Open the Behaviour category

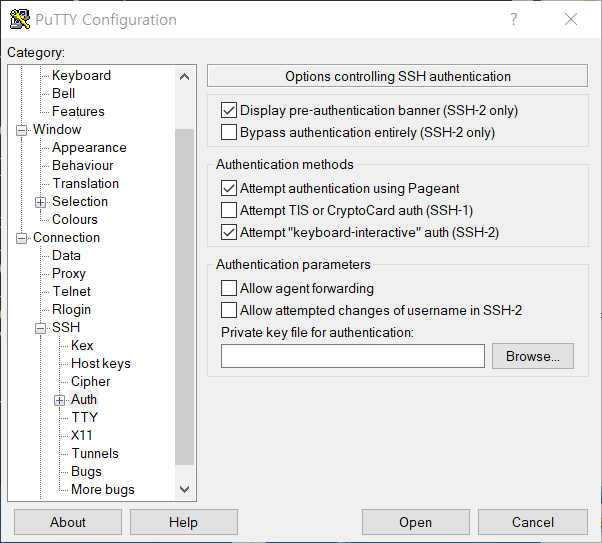click(83, 166)
